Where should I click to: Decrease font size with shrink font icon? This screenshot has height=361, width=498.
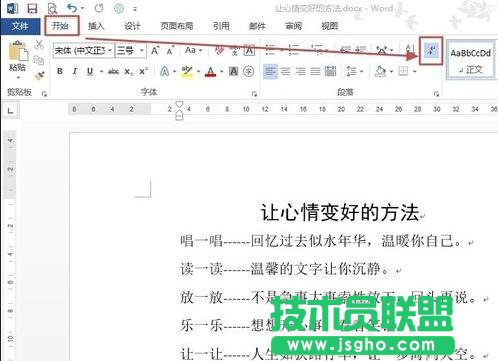pyautogui.click(x=170, y=51)
